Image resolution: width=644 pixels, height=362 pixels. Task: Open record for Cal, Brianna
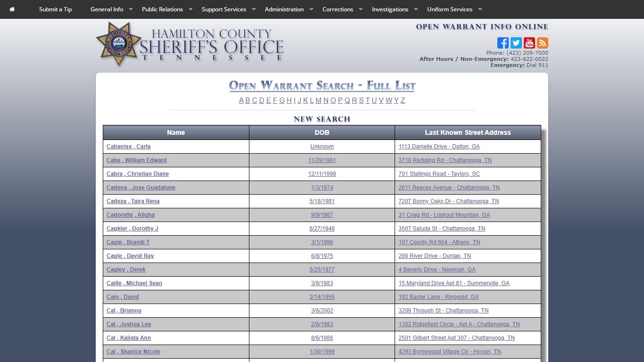click(124, 311)
